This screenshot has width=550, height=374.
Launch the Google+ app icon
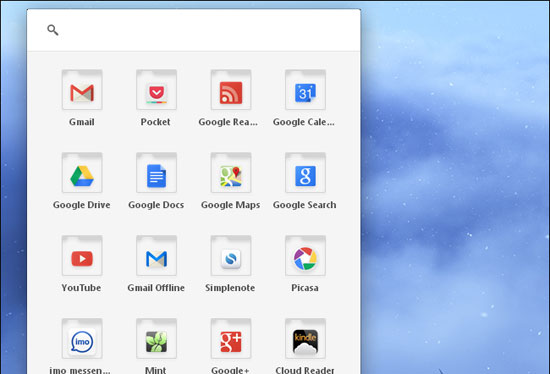coord(231,339)
